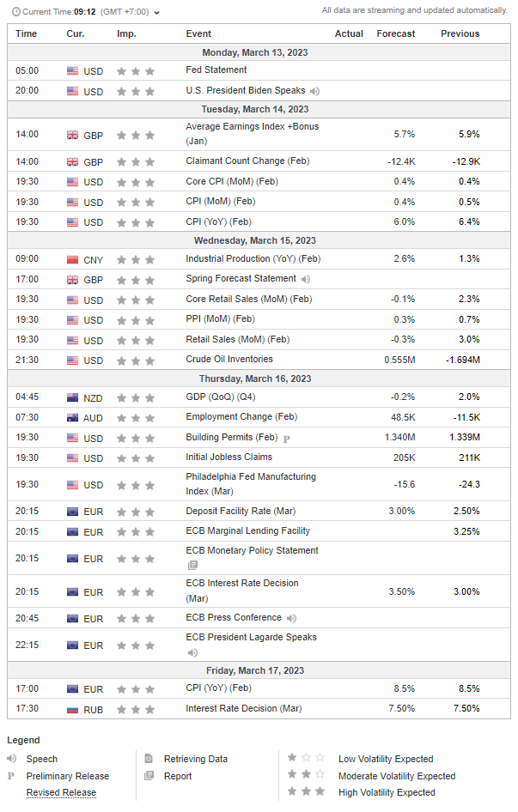Click the New Zealand flag in NZD row

pyautogui.click(x=72, y=397)
